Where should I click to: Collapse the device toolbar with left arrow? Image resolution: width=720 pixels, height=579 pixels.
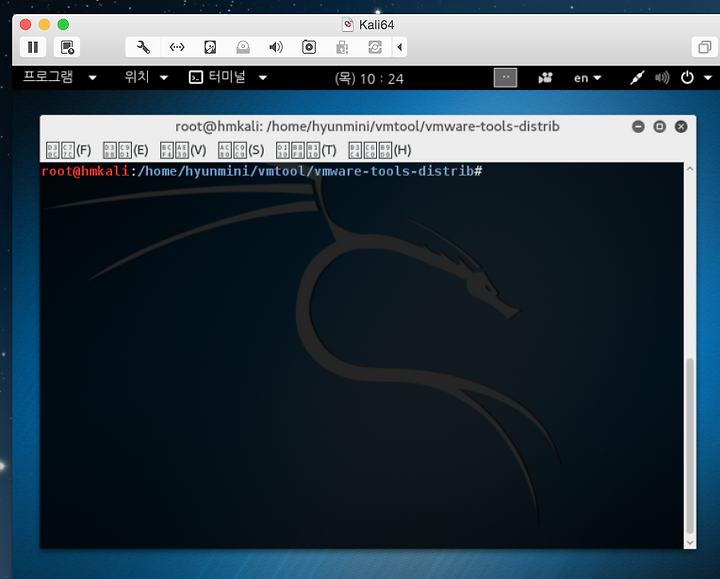tap(399, 47)
